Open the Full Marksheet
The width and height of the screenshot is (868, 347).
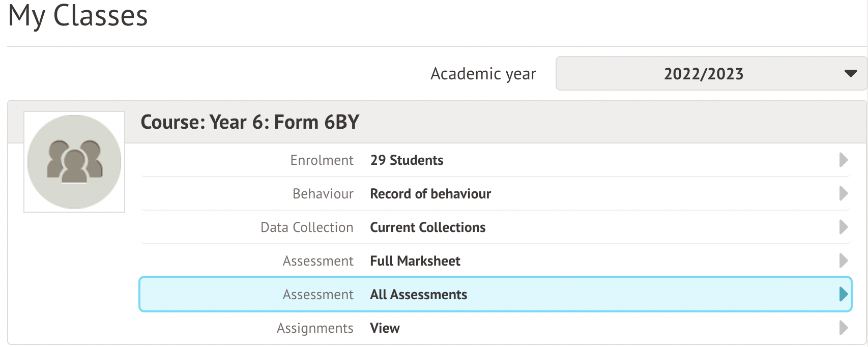[415, 261]
